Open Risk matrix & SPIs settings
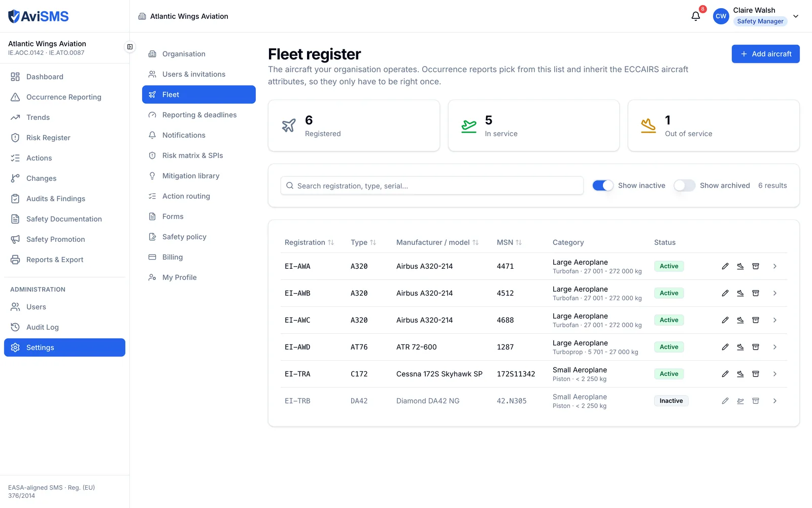812x508 pixels. 199,155
